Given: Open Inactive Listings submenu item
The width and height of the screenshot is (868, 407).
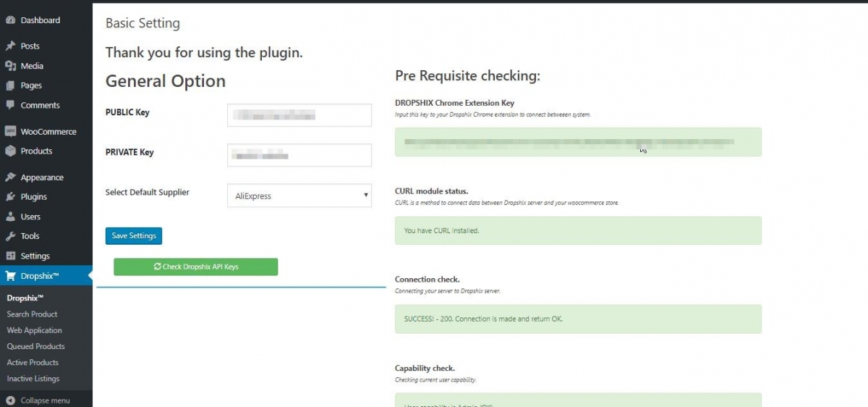Looking at the screenshot, I should [33, 379].
